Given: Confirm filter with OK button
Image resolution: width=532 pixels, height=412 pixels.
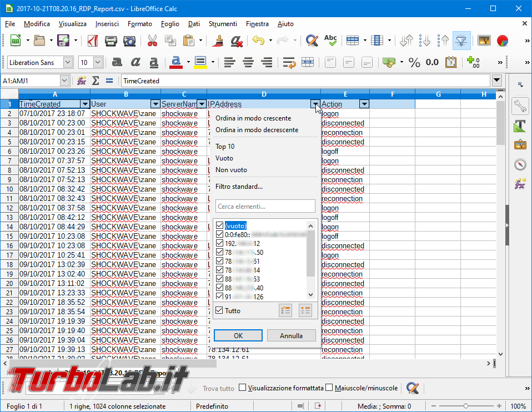Looking at the screenshot, I should [x=238, y=335].
